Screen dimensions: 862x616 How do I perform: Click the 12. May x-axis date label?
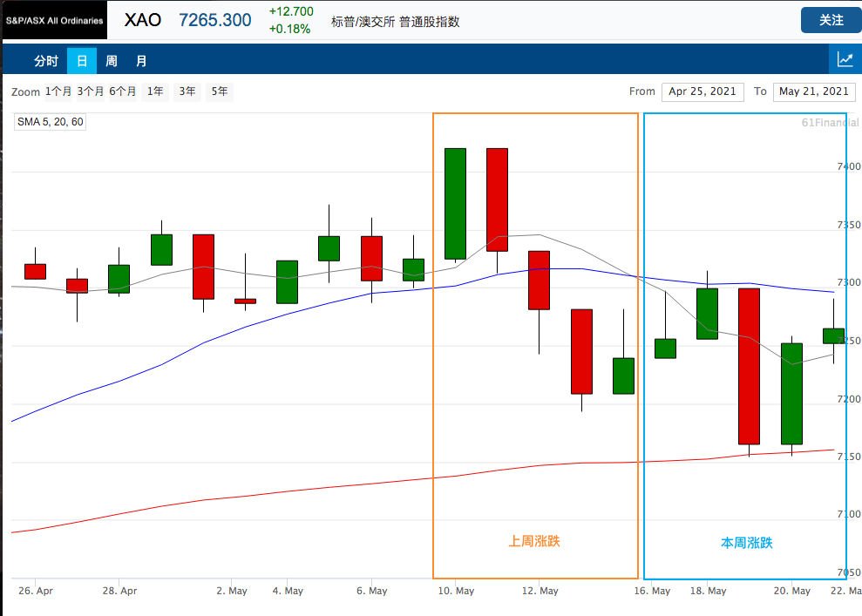point(540,591)
